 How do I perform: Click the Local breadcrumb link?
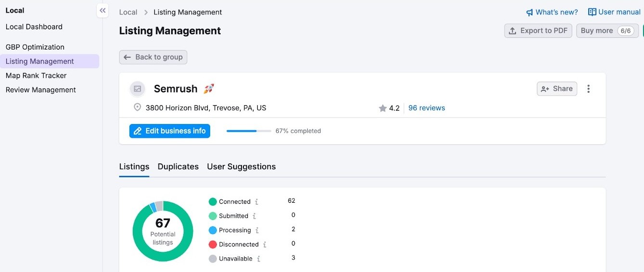click(128, 12)
